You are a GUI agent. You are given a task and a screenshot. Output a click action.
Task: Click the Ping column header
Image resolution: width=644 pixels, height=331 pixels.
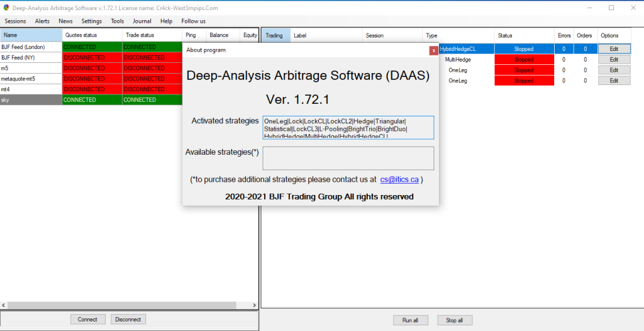194,35
